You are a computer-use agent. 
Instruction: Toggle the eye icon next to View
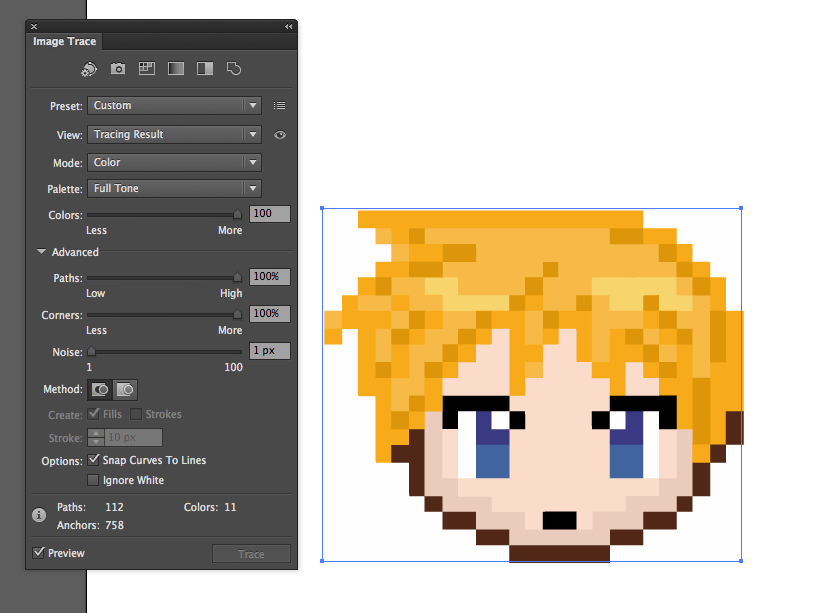[280, 134]
